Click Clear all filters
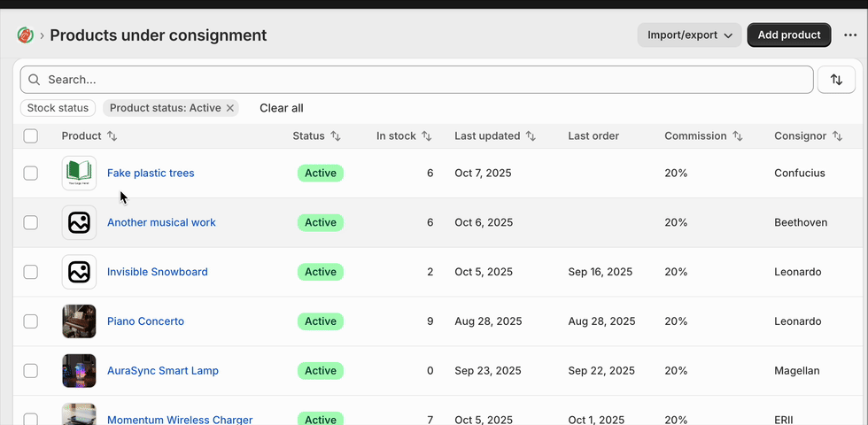The image size is (868, 425). point(282,108)
